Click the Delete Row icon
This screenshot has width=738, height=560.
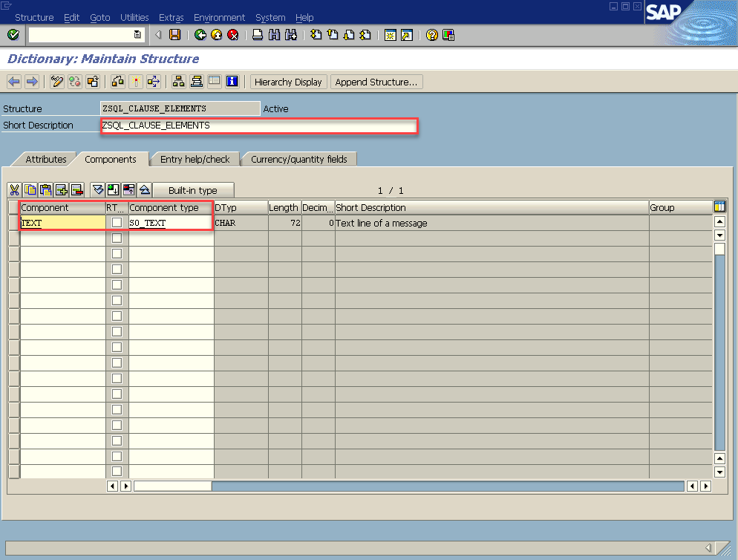[77, 190]
